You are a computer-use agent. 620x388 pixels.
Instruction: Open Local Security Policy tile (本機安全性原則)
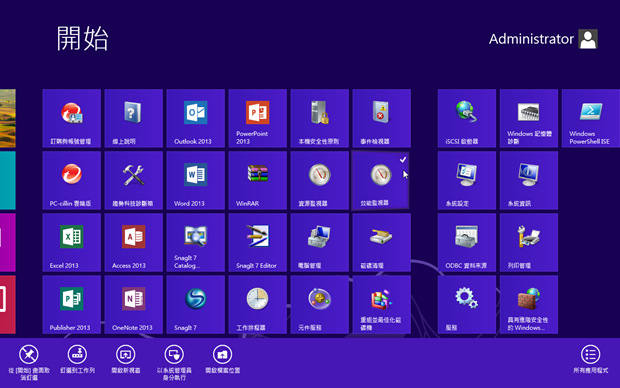click(x=319, y=118)
